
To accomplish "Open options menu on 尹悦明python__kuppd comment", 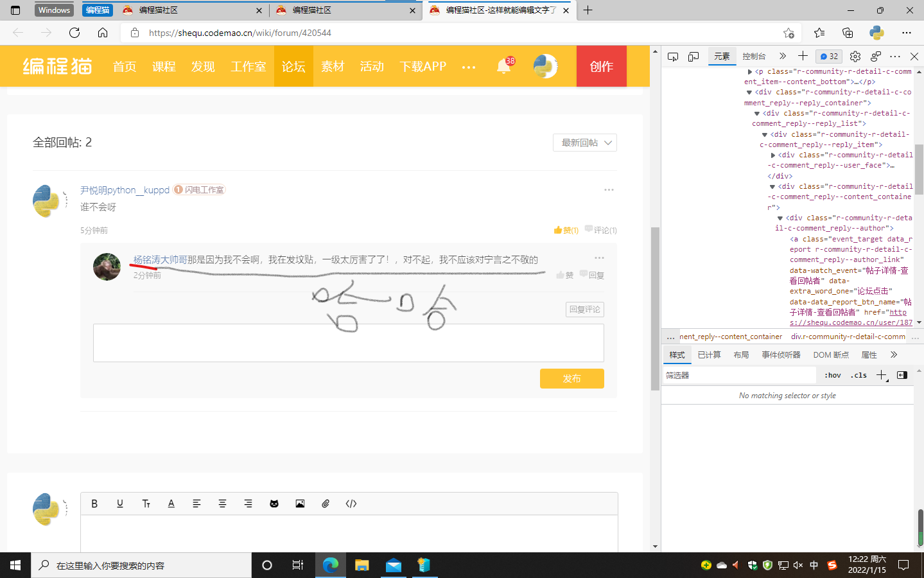I will click(x=609, y=189).
